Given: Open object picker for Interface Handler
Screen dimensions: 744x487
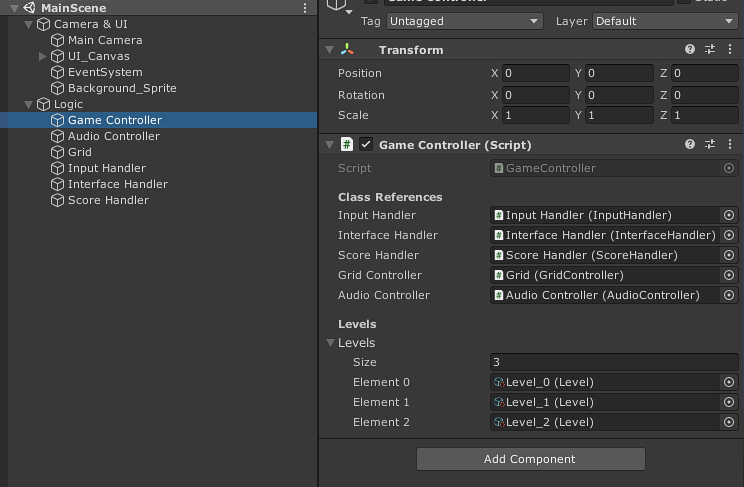Looking at the screenshot, I should (x=729, y=235).
